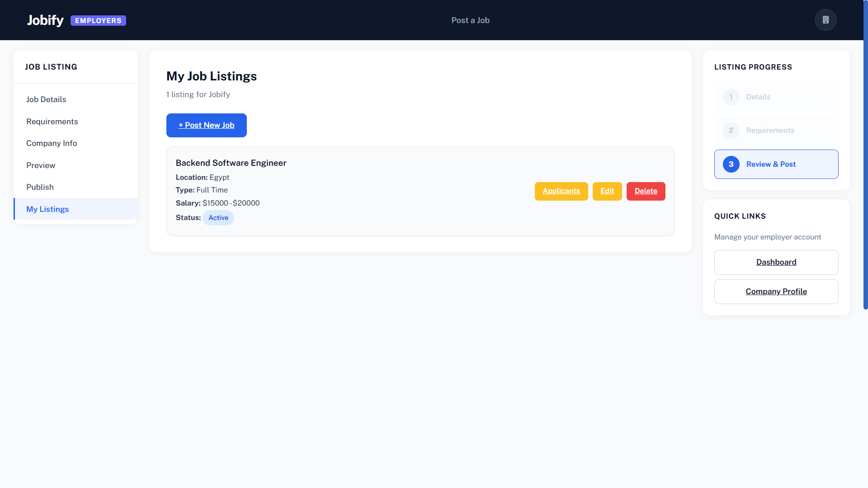Screen dimensions: 868x488
Task: Open Post a Job in top navigation
Action: pyautogui.click(x=470, y=20)
